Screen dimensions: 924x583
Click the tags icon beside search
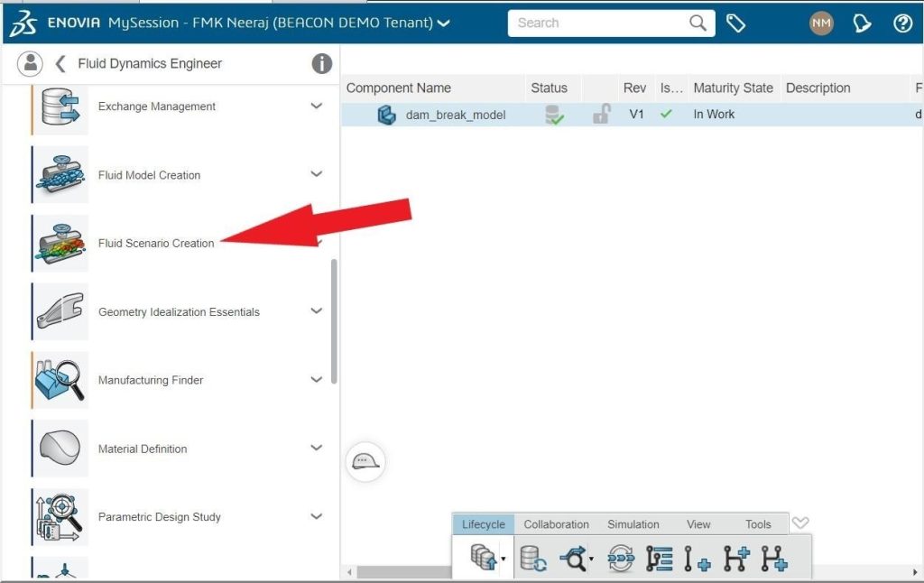click(735, 23)
